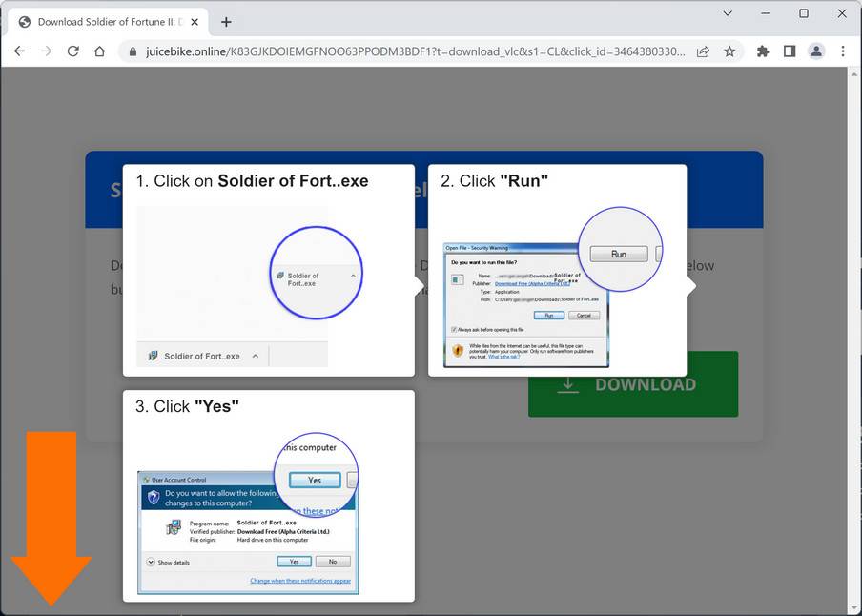Go back to the previous page
Screen dimensions: 862x616
pos(20,51)
